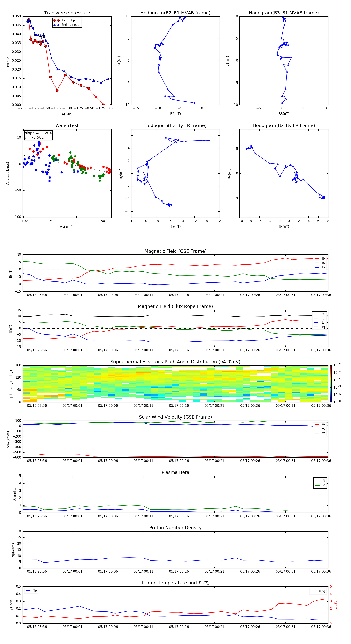Click '05/17 00:36' tick under Proton Temperature plot
Screen dimensions: 351x644
pos(321,627)
